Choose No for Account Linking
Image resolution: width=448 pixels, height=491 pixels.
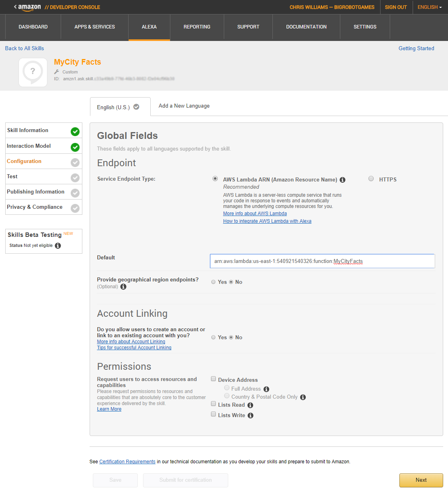point(231,337)
